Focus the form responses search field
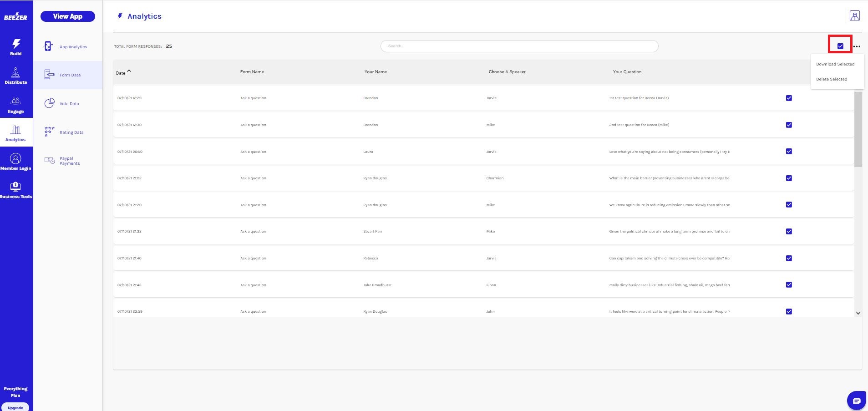This screenshot has width=868, height=411. [519, 46]
